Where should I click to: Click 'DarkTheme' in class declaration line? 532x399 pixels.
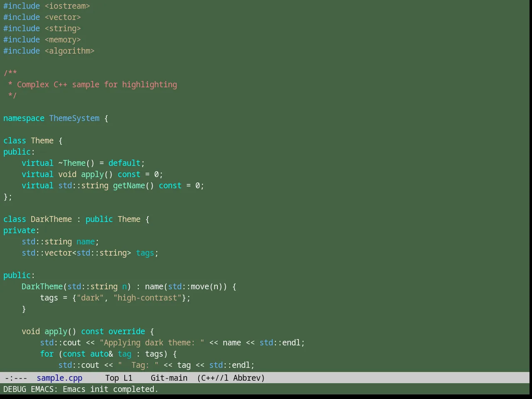click(51, 219)
